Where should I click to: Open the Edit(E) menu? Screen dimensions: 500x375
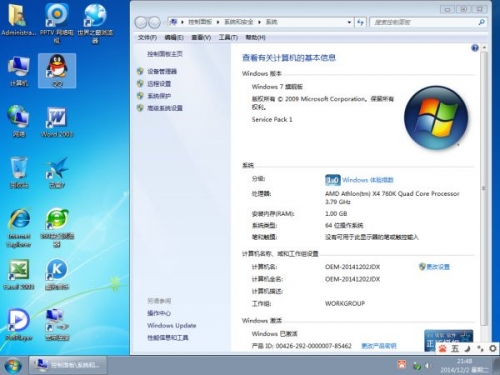point(174,37)
